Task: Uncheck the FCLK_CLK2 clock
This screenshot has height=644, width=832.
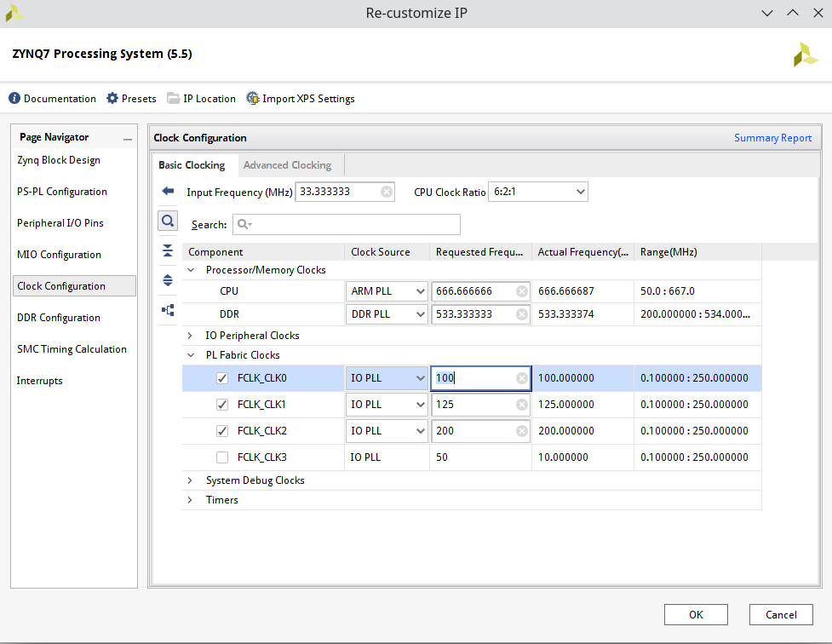Action: [x=222, y=430]
